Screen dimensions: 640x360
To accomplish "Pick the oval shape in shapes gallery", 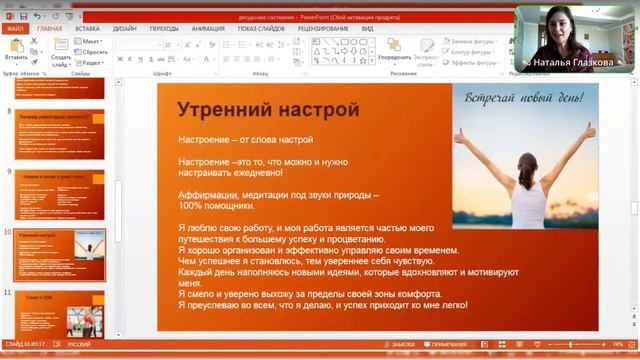I will 353,42.
